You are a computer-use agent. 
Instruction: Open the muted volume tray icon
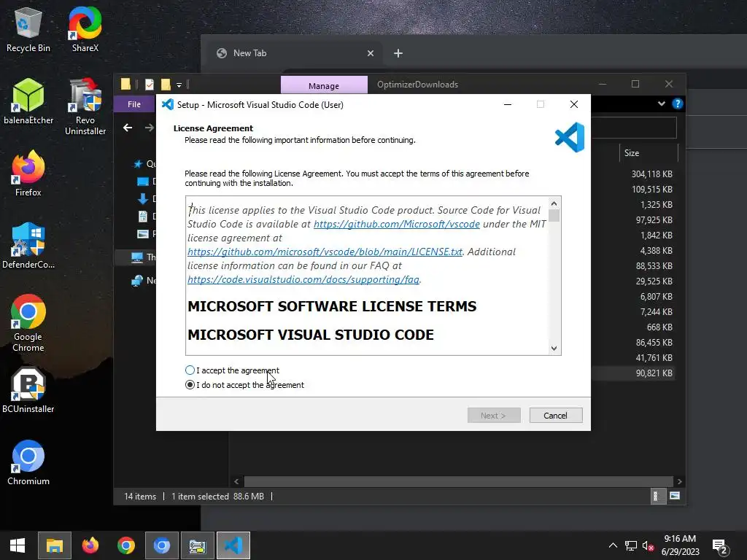pos(648,545)
